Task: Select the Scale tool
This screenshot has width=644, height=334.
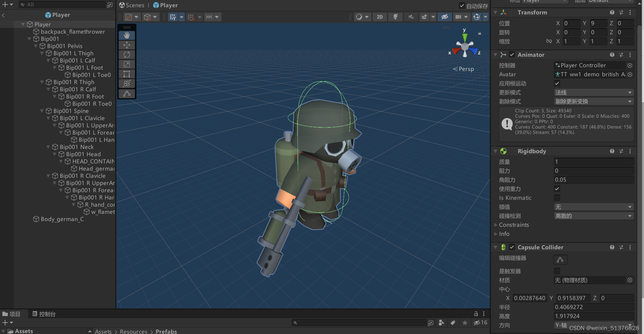Action: pos(127,64)
